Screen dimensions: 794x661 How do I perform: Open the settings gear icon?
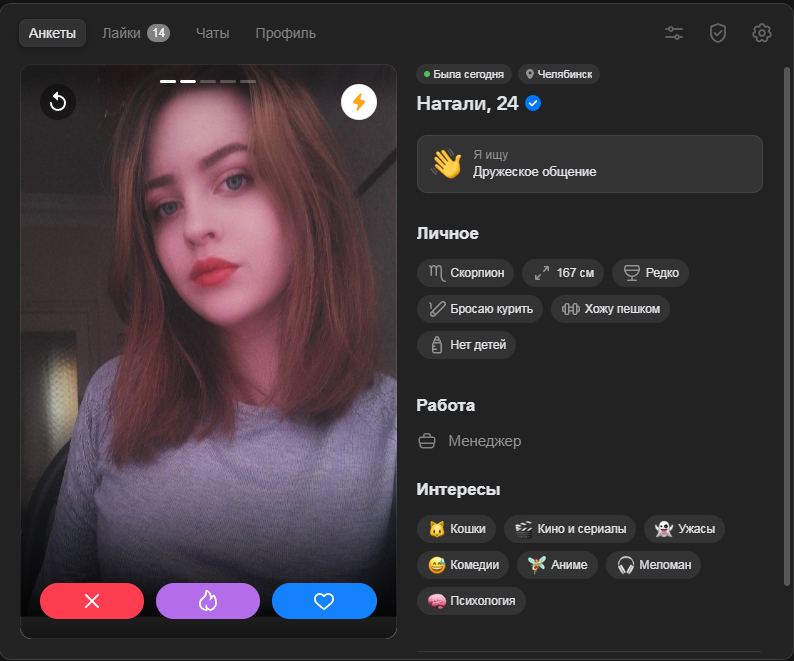pyautogui.click(x=761, y=33)
